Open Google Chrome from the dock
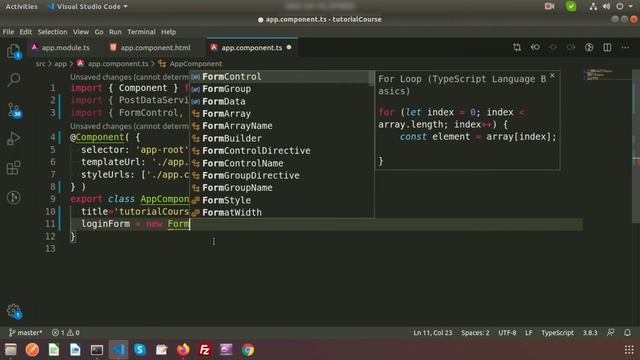 (248, 350)
